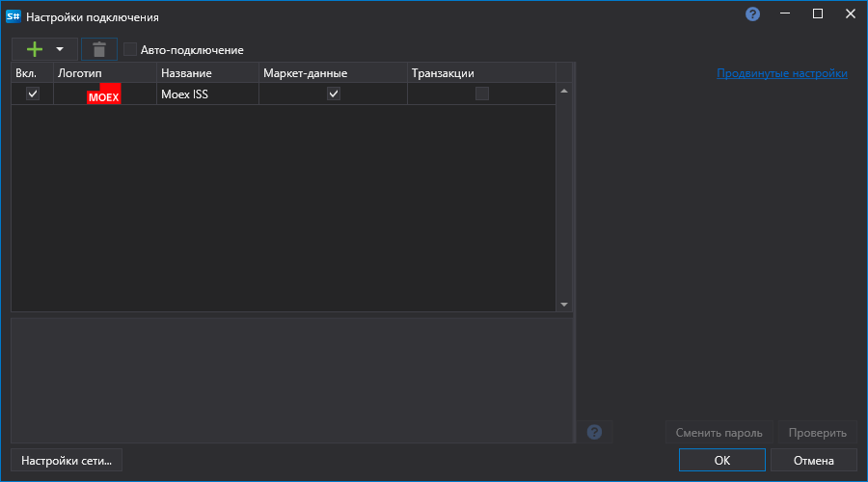Sort by the Транзакции column header
Image resolution: width=868 pixels, height=482 pixels.
tap(481, 73)
